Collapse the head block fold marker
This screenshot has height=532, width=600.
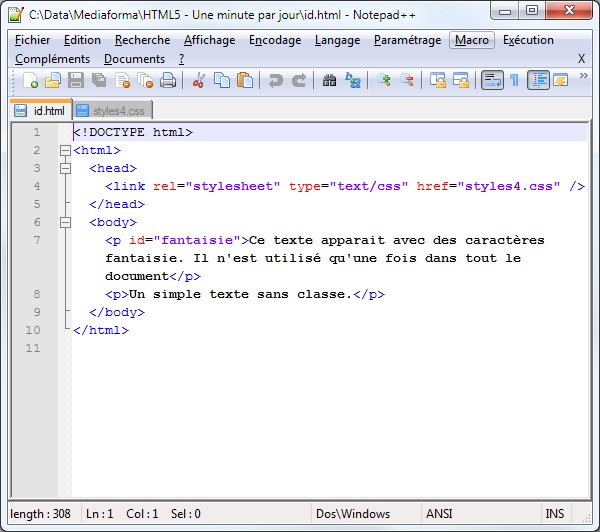click(65, 168)
